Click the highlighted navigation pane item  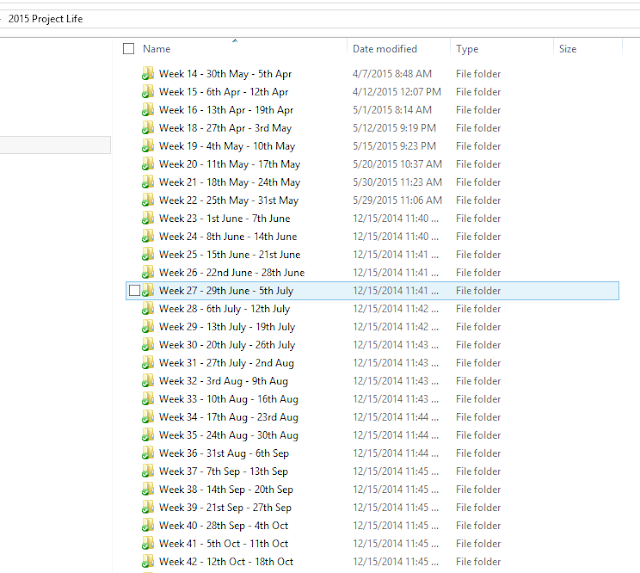[55, 145]
